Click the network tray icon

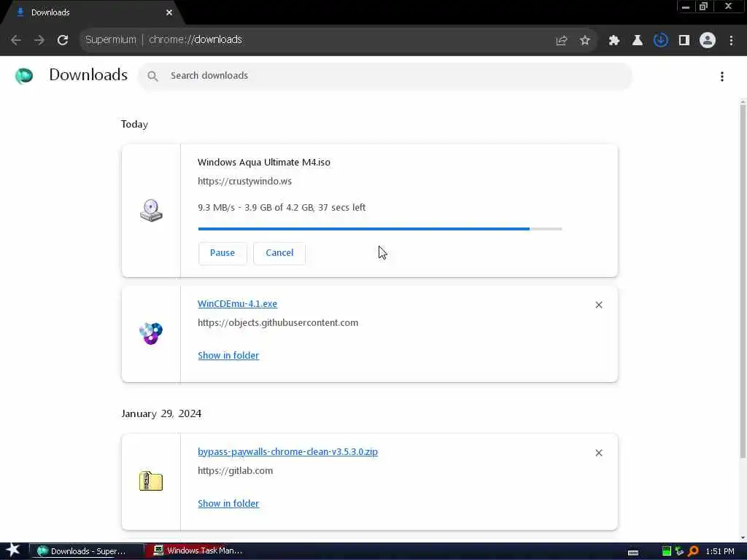coord(679,551)
